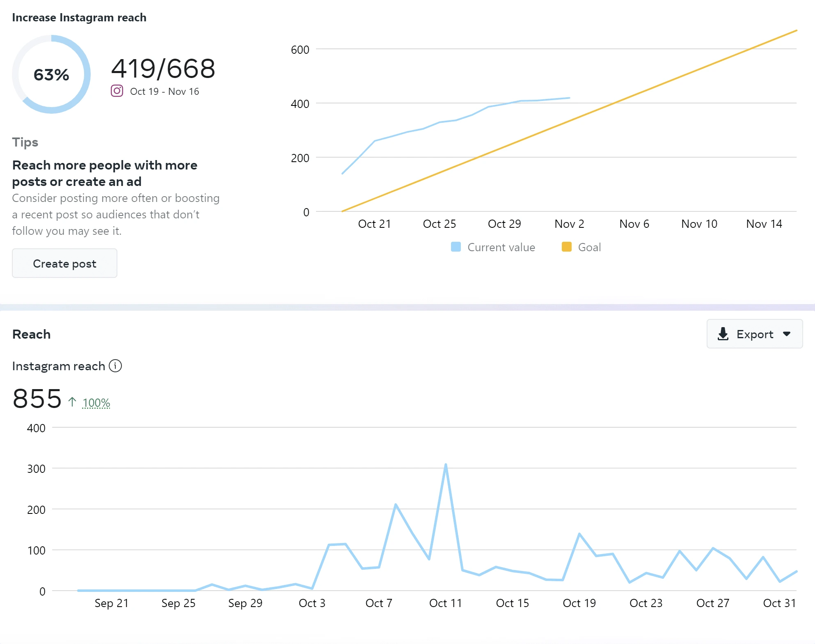Click the Sep 21 axis label in reach chart

click(112, 603)
